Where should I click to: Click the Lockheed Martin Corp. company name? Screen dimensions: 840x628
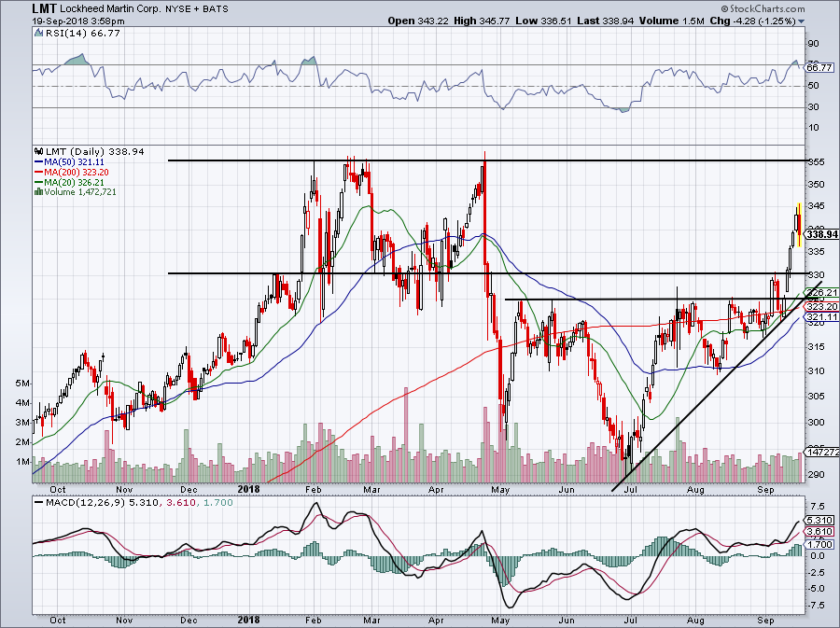[110, 9]
